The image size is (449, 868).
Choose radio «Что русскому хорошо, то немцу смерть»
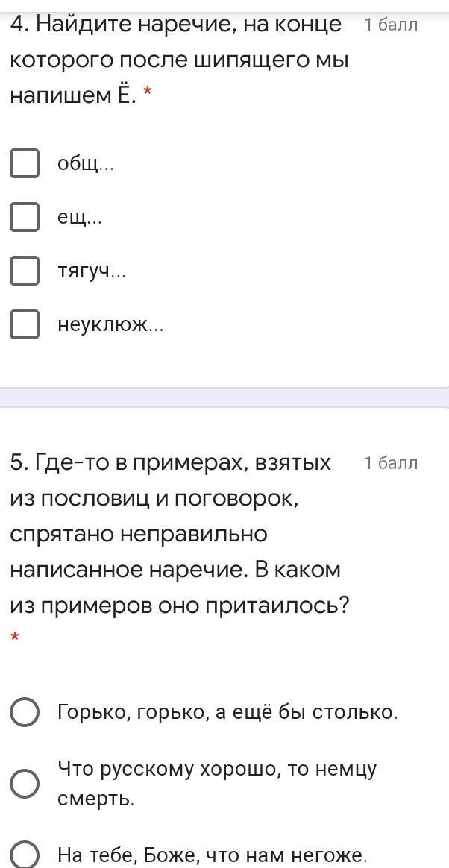(25, 784)
